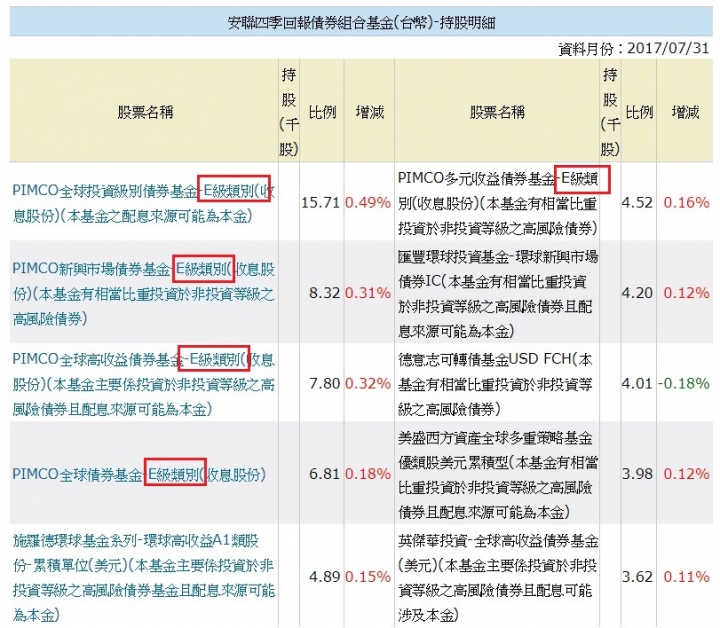Viewport: 720px width, 628px height.
Task: Select the 0.16% change value
Action: [x=686, y=202]
